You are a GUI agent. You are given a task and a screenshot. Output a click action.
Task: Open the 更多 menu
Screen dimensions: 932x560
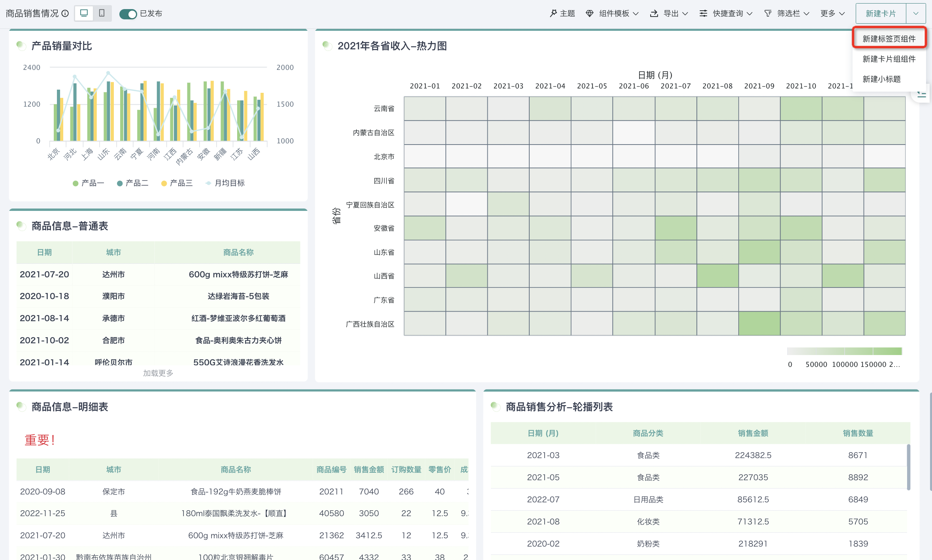click(832, 13)
